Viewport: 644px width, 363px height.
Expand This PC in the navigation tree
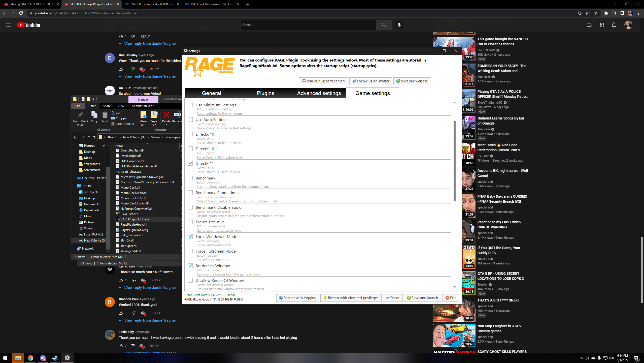[x=75, y=186]
